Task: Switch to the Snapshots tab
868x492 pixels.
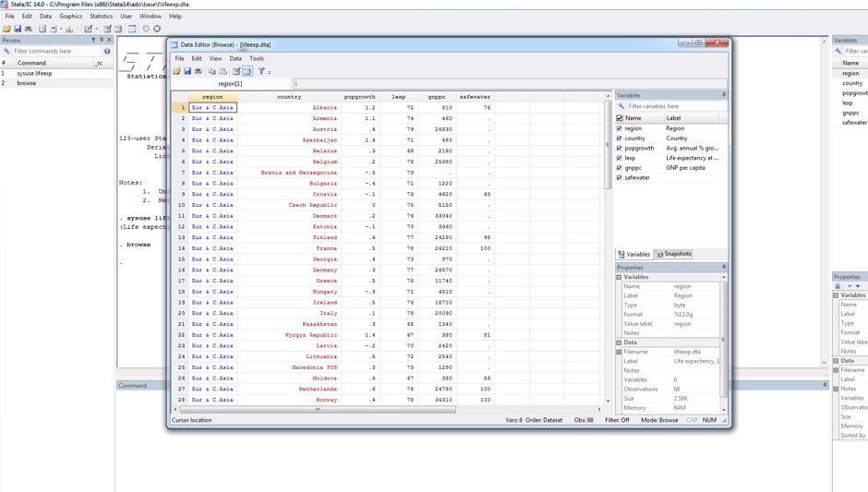Action: [673, 254]
